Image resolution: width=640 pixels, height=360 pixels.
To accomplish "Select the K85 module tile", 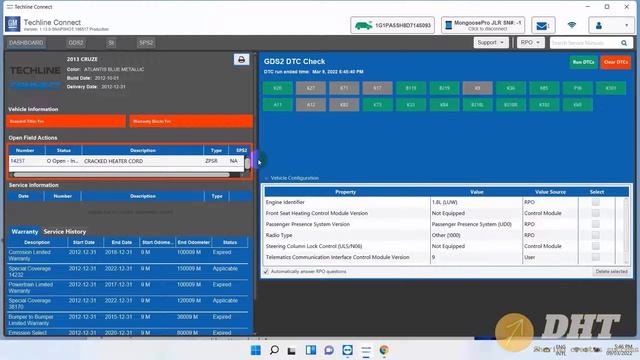I will tap(544, 88).
